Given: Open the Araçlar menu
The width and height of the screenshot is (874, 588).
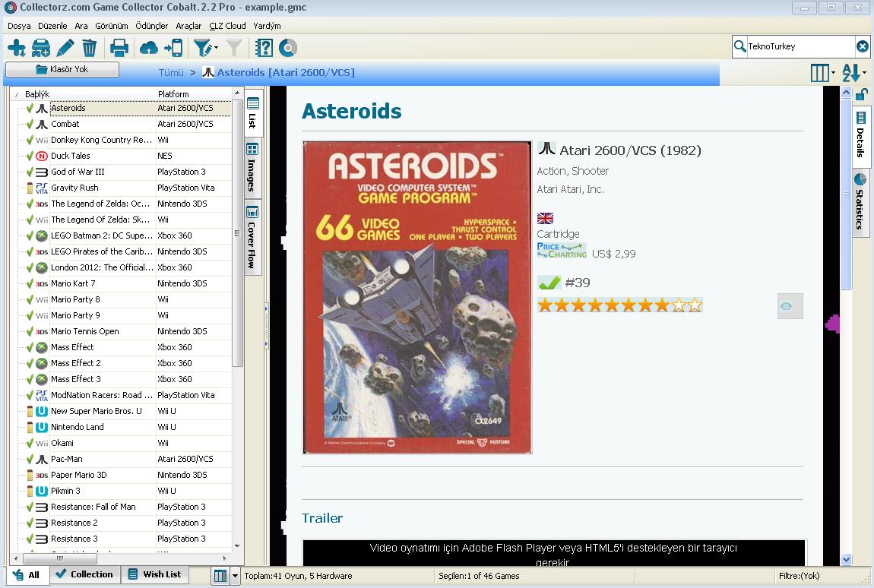Looking at the screenshot, I should 188,26.
